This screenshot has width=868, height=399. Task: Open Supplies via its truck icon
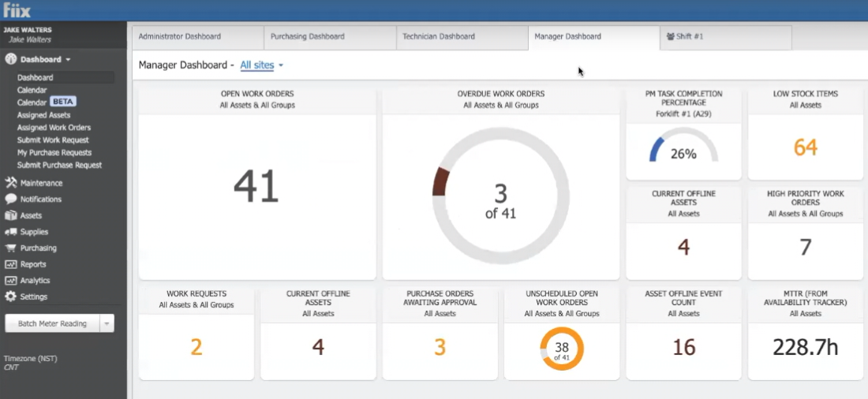point(10,232)
